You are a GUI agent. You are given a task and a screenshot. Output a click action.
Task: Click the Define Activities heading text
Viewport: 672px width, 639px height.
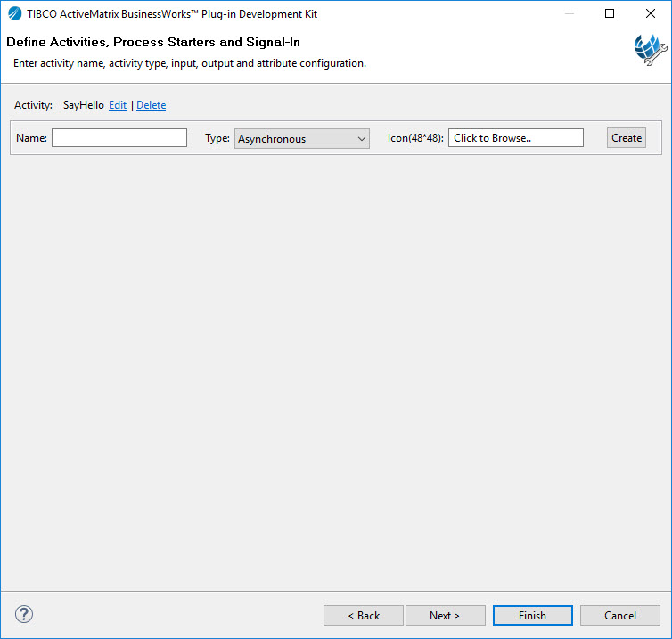(x=153, y=42)
